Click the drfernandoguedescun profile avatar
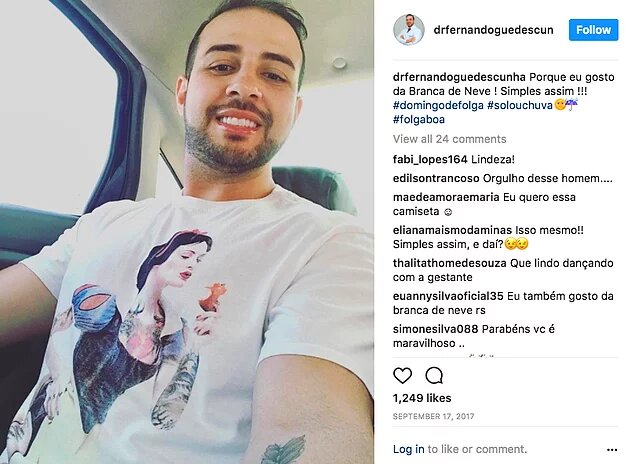635x464 pixels. pos(409,30)
